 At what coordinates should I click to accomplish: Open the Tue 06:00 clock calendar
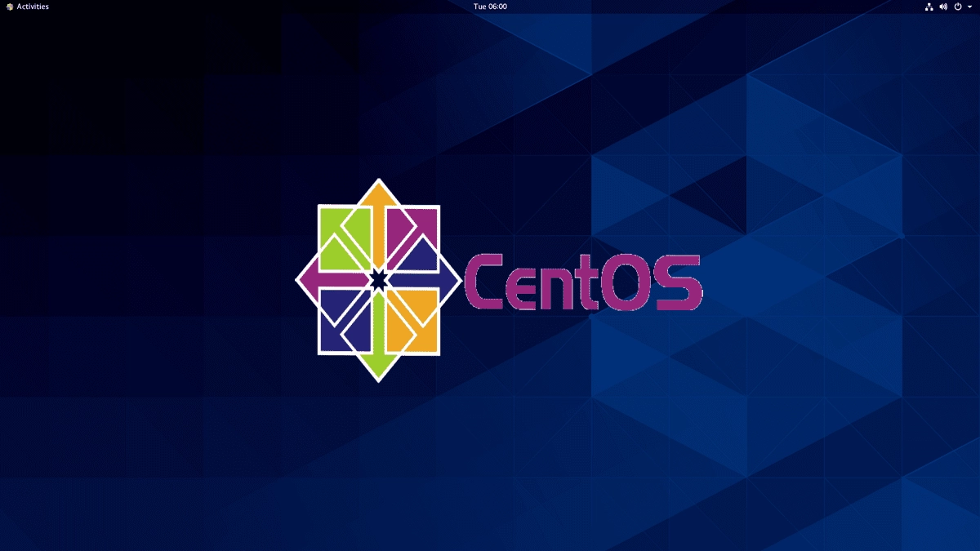pos(490,7)
